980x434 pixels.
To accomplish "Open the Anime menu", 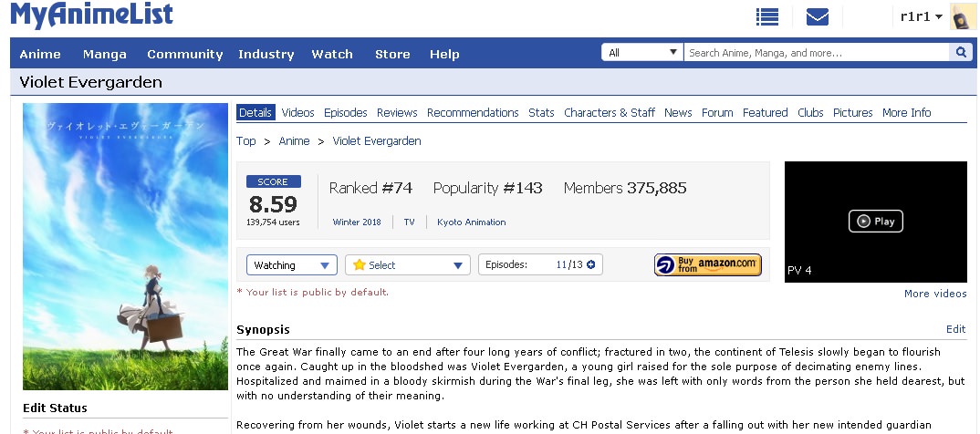I will click(x=40, y=55).
